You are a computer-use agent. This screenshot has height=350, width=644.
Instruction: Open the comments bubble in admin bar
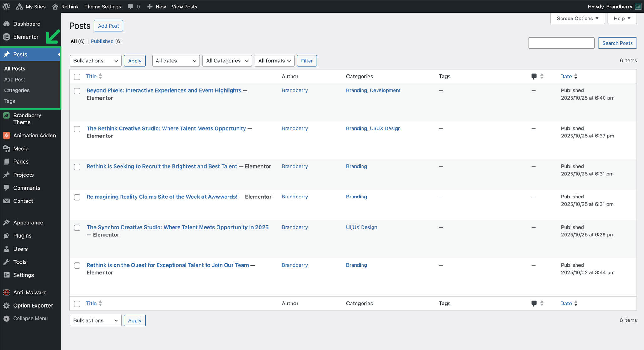(131, 7)
